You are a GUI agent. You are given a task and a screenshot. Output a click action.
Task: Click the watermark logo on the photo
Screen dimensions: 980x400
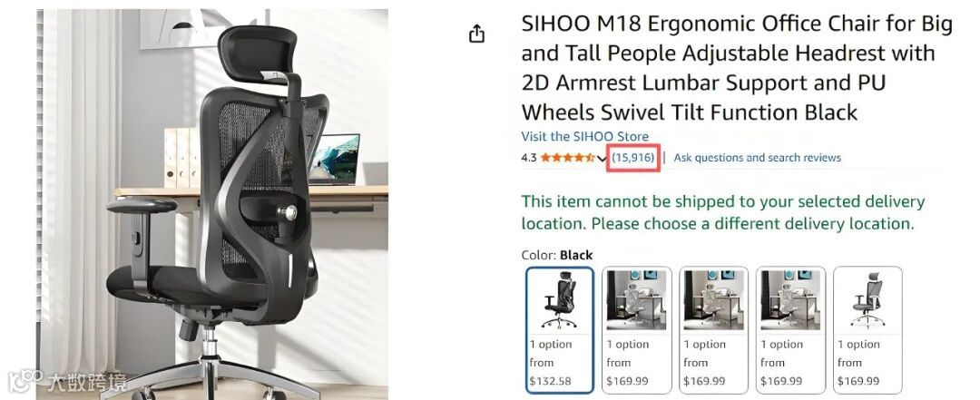67,381
